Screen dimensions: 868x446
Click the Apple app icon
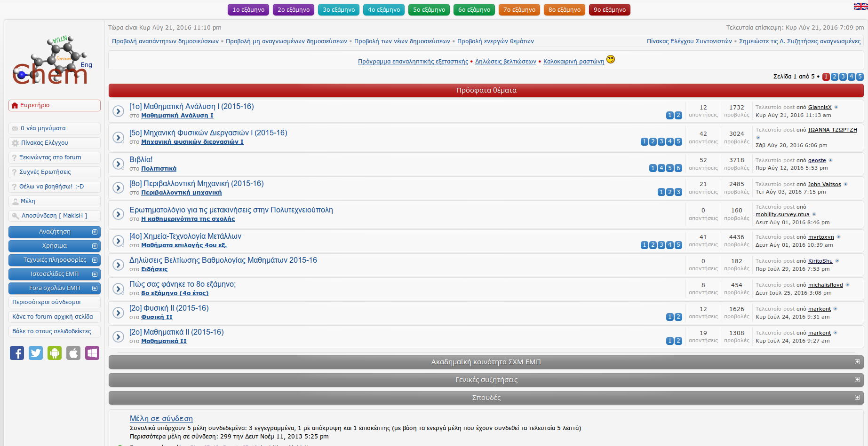coord(73,353)
